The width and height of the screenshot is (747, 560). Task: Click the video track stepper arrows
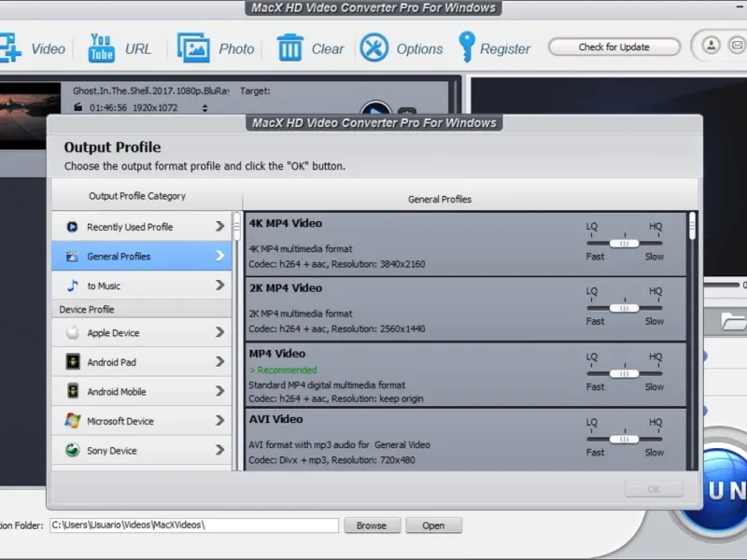pyautogui.click(x=204, y=108)
